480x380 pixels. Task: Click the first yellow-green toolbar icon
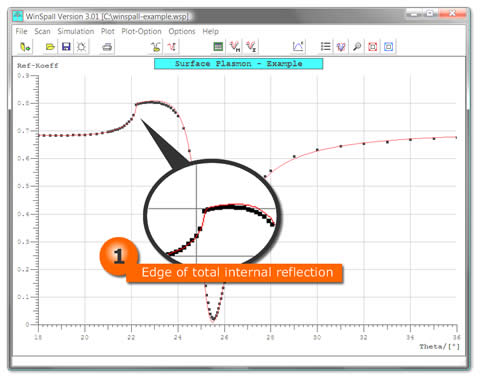(x=25, y=47)
